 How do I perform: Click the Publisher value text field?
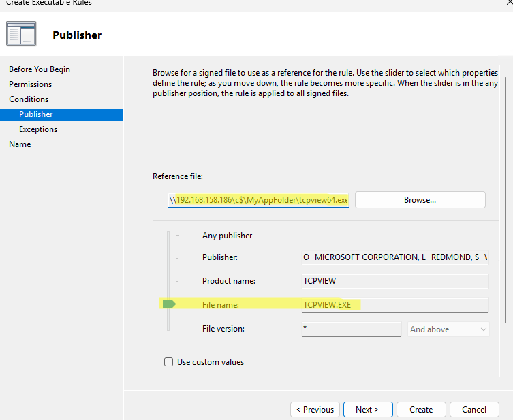(395, 258)
